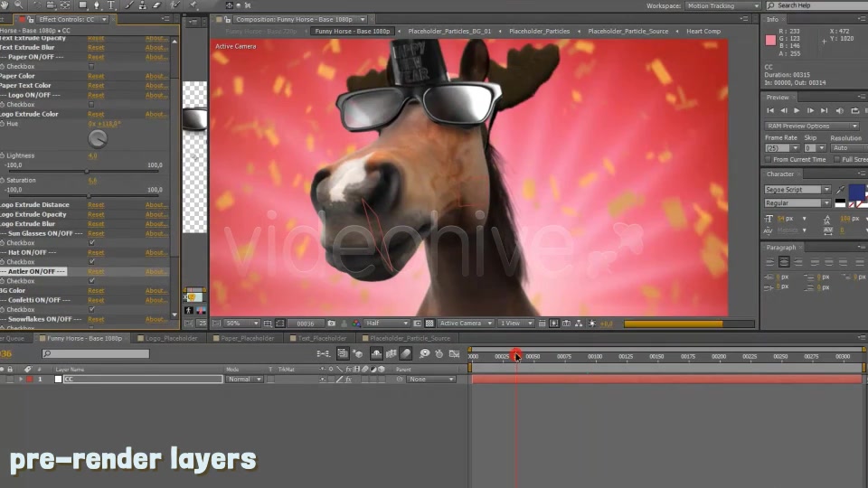Click the Play button in Preview panel

(x=797, y=110)
